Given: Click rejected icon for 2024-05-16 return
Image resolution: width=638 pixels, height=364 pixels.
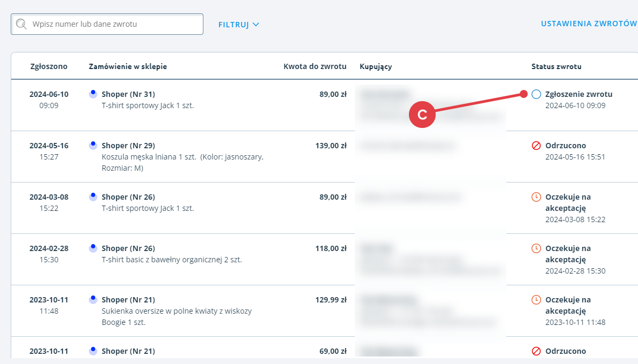Looking at the screenshot, I should (536, 146).
